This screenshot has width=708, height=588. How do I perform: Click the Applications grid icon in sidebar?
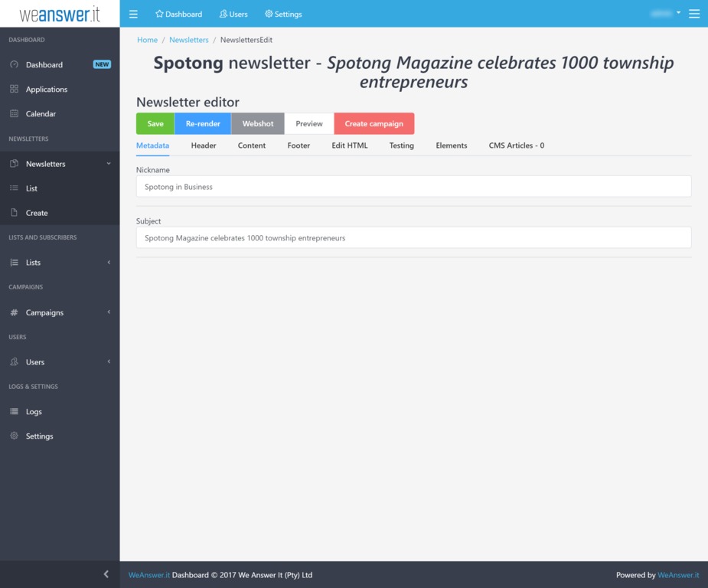click(x=14, y=90)
